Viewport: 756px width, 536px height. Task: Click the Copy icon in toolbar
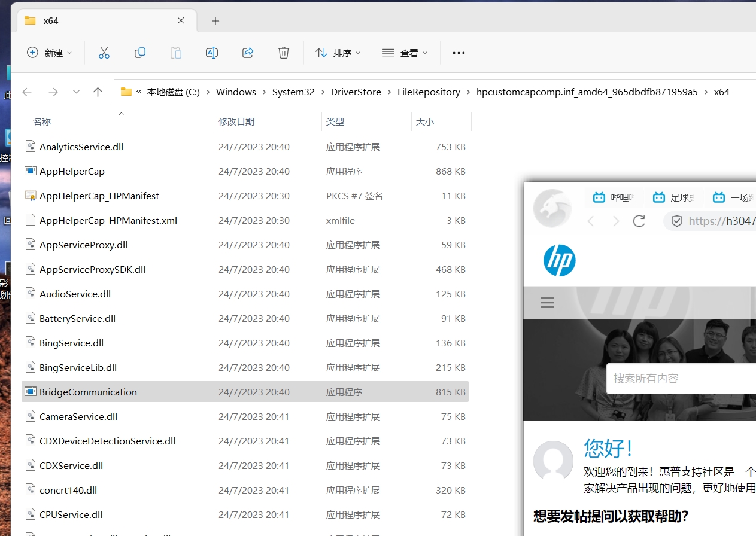(x=140, y=53)
